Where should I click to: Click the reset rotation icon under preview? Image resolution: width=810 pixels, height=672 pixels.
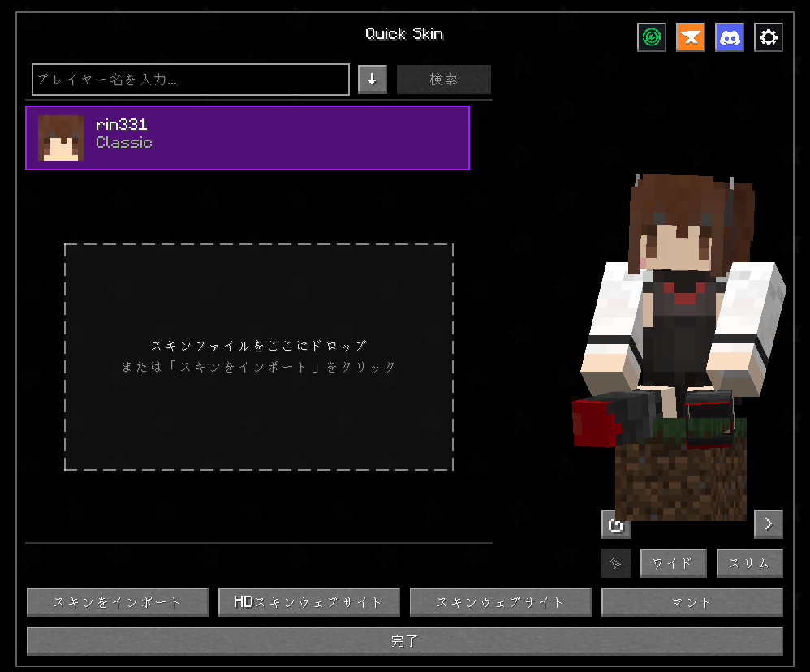(x=615, y=525)
